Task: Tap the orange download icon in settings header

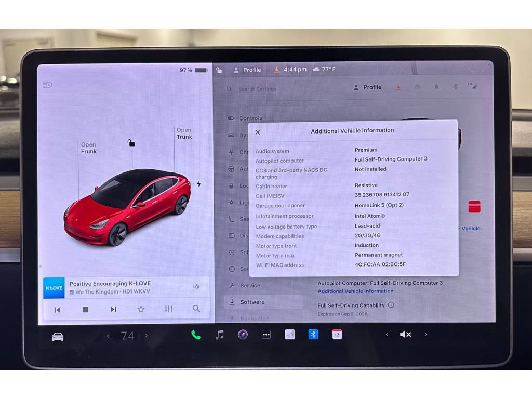Action: tap(398, 87)
